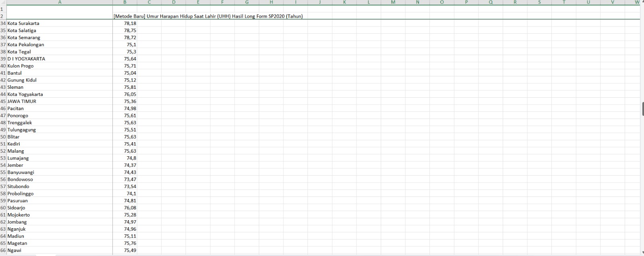
Task: Select row 66 header
Action: click(3, 250)
